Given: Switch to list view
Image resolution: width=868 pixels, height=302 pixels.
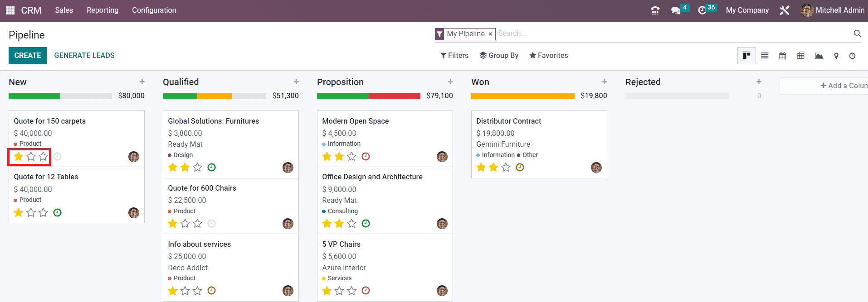Looking at the screenshot, I should [765, 56].
